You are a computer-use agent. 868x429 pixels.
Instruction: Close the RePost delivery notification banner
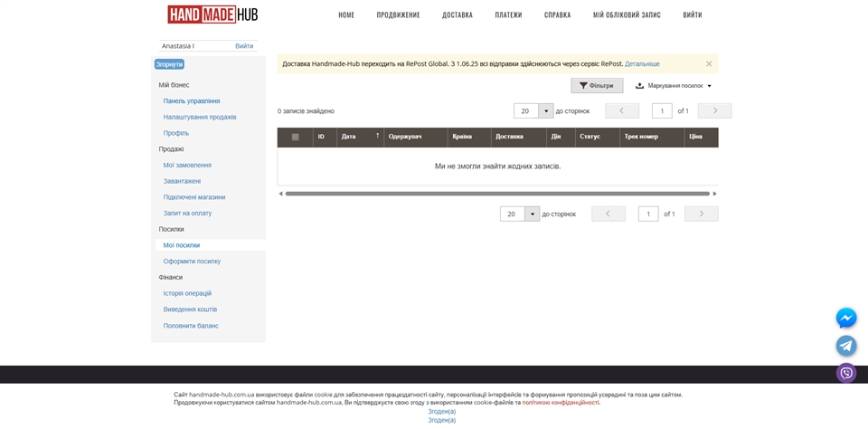click(x=709, y=63)
